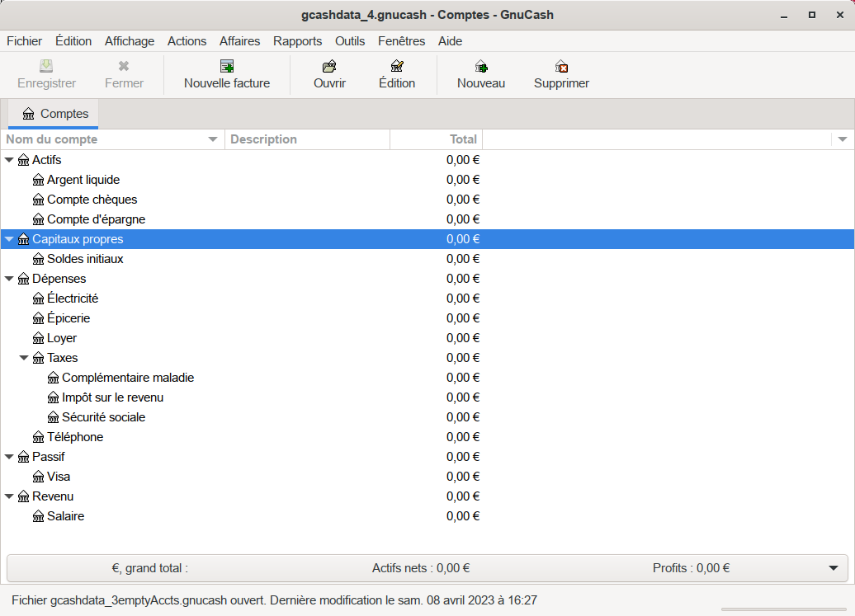
Task: Select the Compte d'épargne account row
Action: (x=96, y=219)
